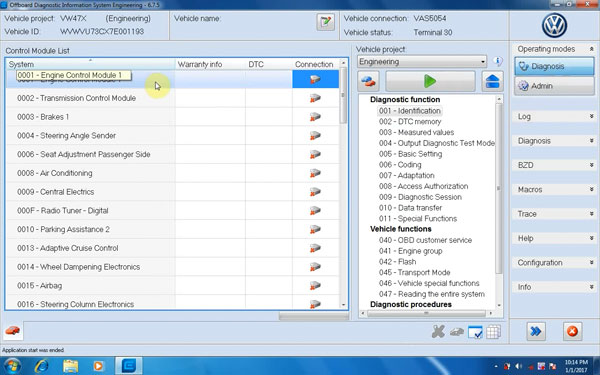The image size is (600, 375).
Task: Click connection icon for Engine Control Module 1
Action: (x=315, y=79)
